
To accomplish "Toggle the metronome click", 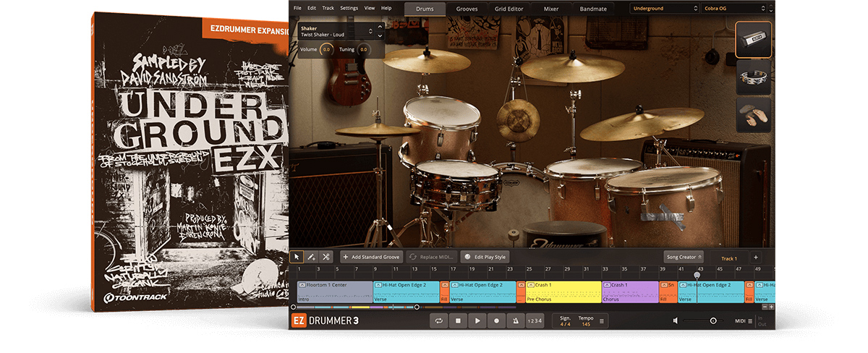I will click(514, 320).
